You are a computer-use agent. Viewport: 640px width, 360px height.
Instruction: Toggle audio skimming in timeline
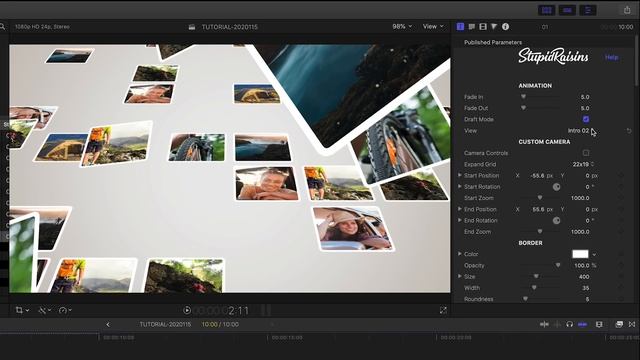tap(557, 324)
